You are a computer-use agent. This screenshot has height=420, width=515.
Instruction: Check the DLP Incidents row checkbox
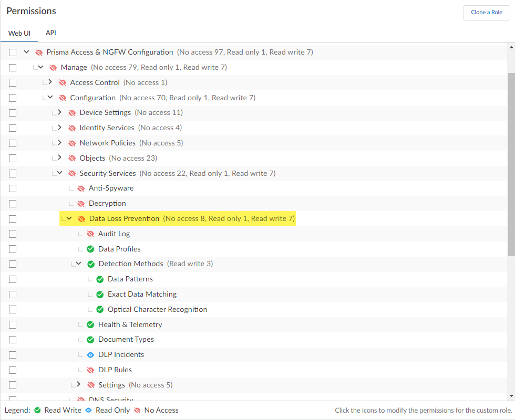click(x=13, y=355)
